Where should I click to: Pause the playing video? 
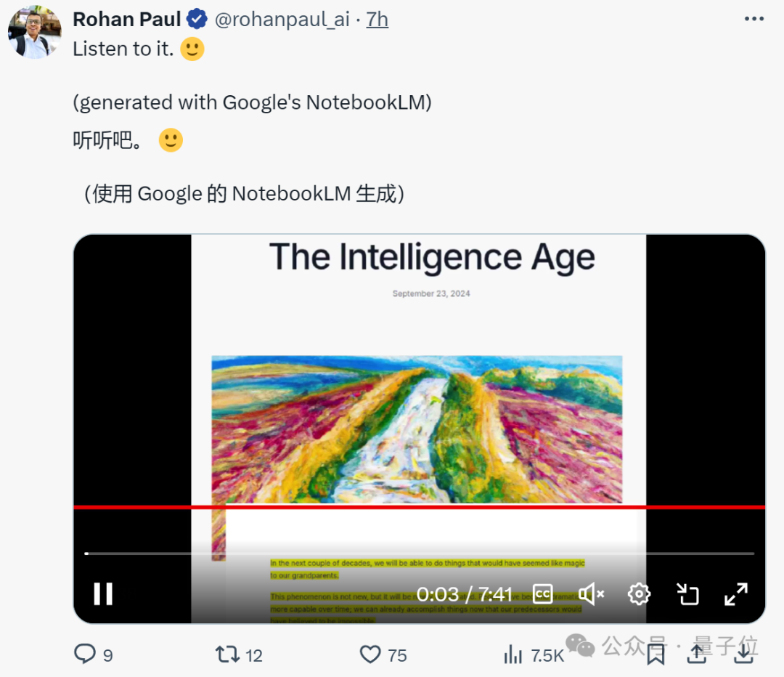point(103,593)
